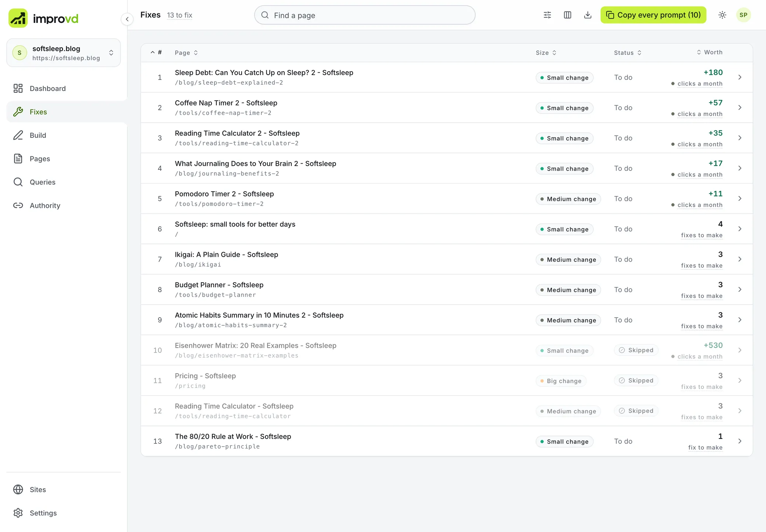Sort table by Page column
The width and height of the screenshot is (766, 532).
click(186, 53)
